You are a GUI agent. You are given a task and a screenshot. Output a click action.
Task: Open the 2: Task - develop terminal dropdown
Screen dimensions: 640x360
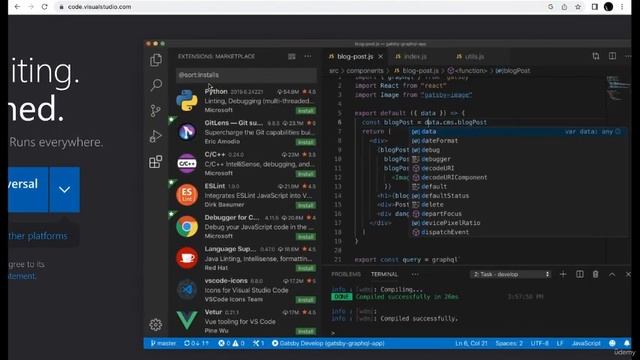(511, 274)
